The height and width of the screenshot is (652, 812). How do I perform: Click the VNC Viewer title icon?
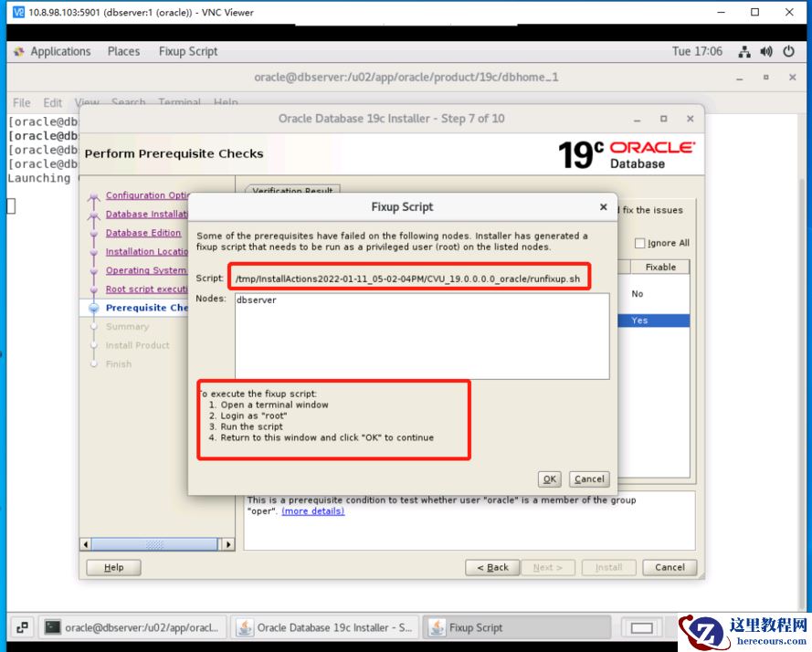[18, 12]
